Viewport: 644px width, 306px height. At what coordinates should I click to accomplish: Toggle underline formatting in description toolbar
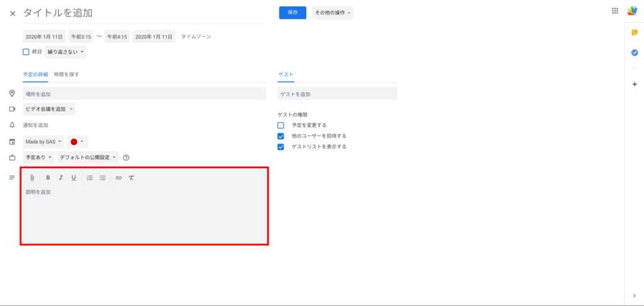pyautogui.click(x=74, y=178)
